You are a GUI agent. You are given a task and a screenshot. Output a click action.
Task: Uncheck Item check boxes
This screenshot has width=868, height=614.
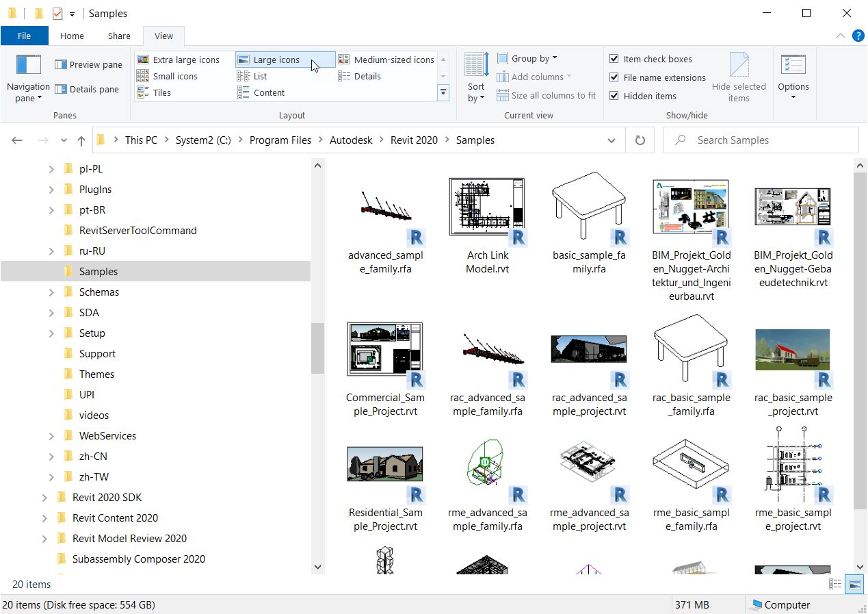(x=614, y=59)
